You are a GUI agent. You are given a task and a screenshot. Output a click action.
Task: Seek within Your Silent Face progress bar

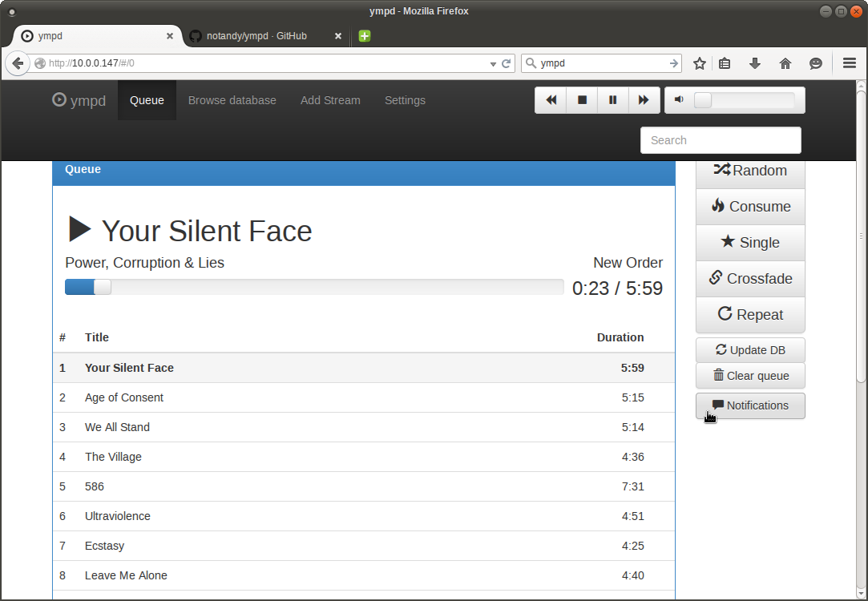tap(314, 286)
